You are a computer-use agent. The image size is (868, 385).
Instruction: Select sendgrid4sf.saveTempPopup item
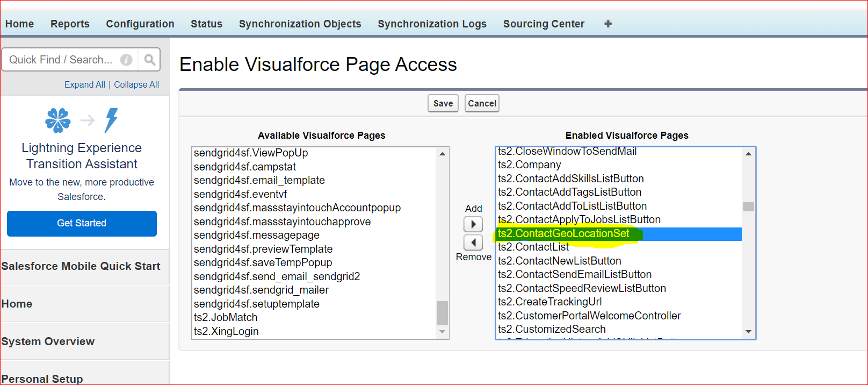point(314,262)
